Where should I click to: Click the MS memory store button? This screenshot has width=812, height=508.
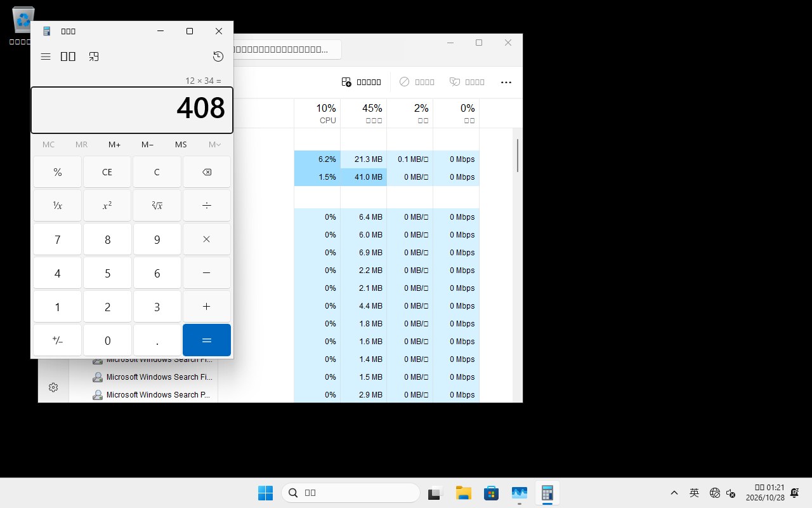181,145
